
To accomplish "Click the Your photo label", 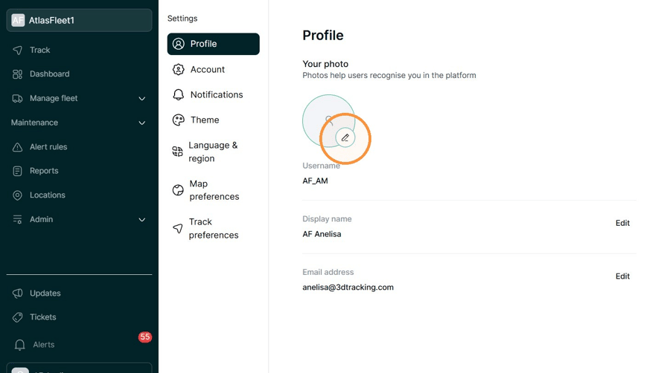I will pyautogui.click(x=325, y=64).
